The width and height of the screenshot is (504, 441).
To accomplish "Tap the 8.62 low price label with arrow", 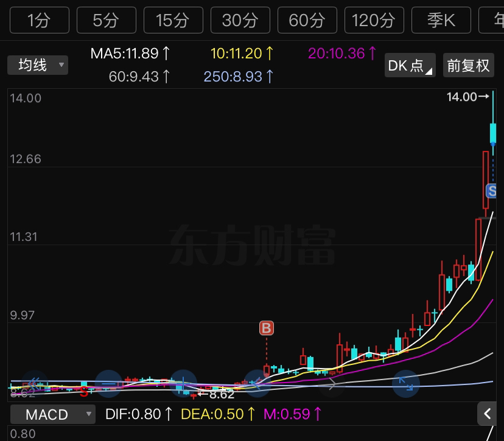I will [x=216, y=394].
